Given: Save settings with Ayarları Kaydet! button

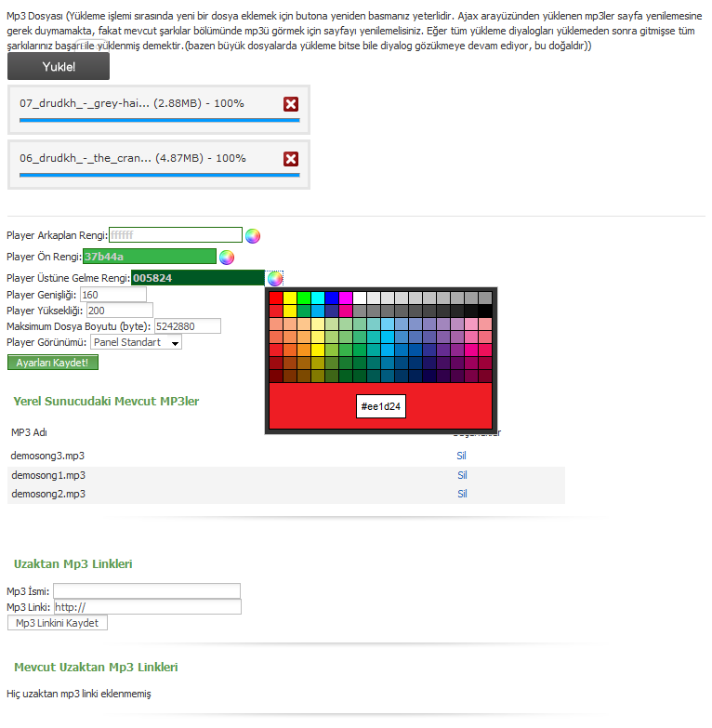Looking at the screenshot, I should click(x=53, y=363).
